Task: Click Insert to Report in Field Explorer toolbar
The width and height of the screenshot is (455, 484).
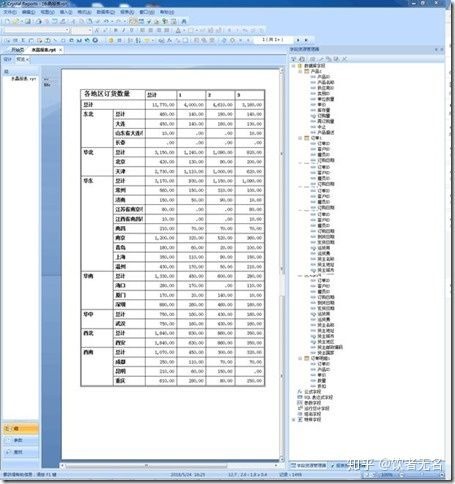Action: pos(294,59)
